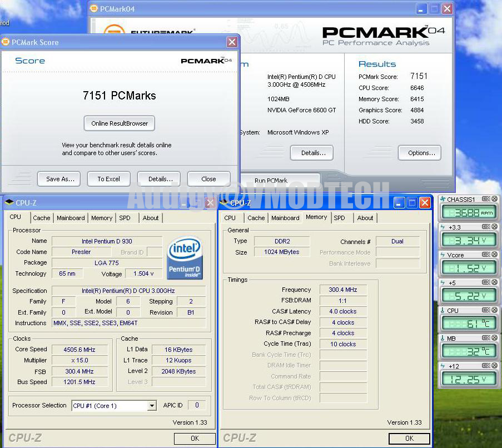Click the lightning icon beside +12
502x448 pixels.
coord(443,366)
